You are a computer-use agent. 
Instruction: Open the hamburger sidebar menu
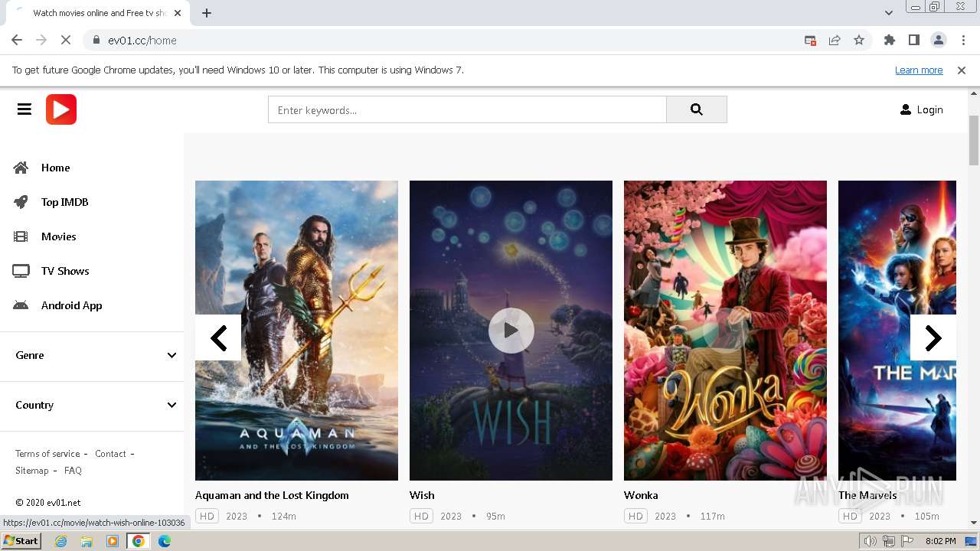pyautogui.click(x=24, y=109)
